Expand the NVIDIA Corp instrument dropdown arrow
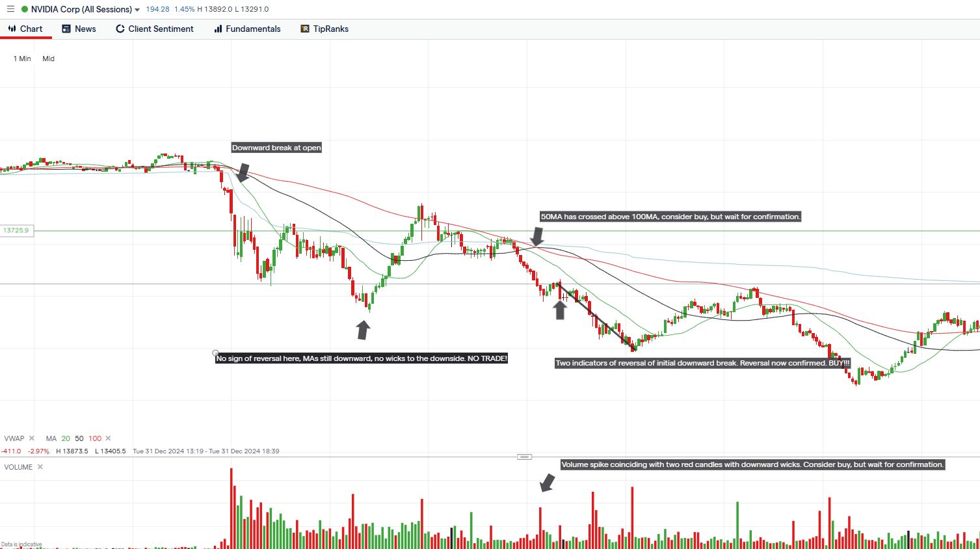Image resolution: width=980 pixels, height=549 pixels. (x=137, y=10)
